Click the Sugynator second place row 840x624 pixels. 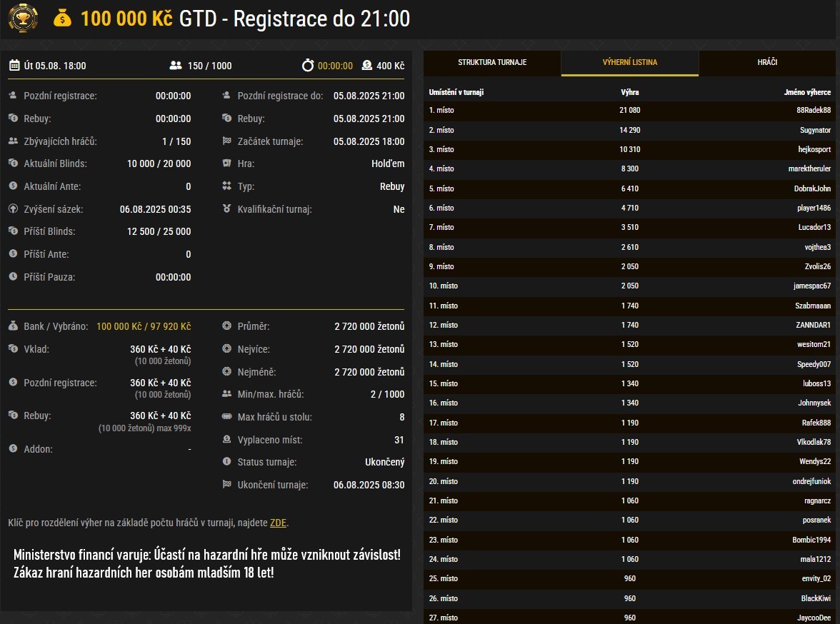point(629,131)
